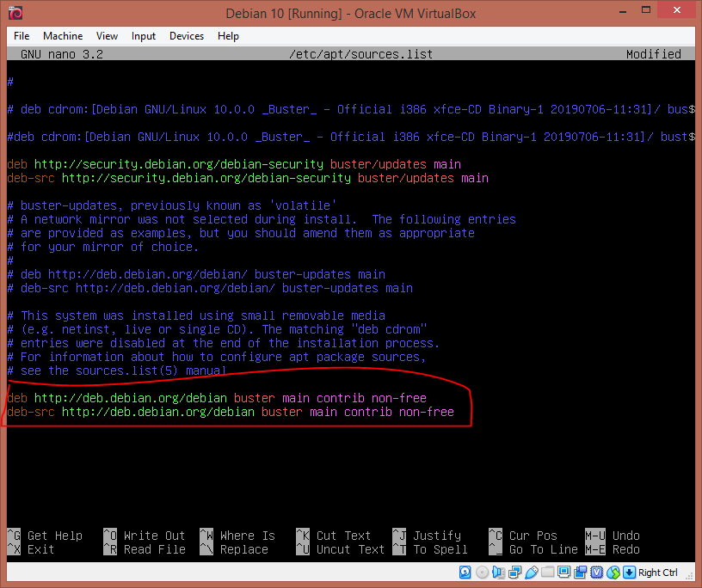Click the CPU virtualization status icon
The image size is (702, 588).
tap(597, 573)
